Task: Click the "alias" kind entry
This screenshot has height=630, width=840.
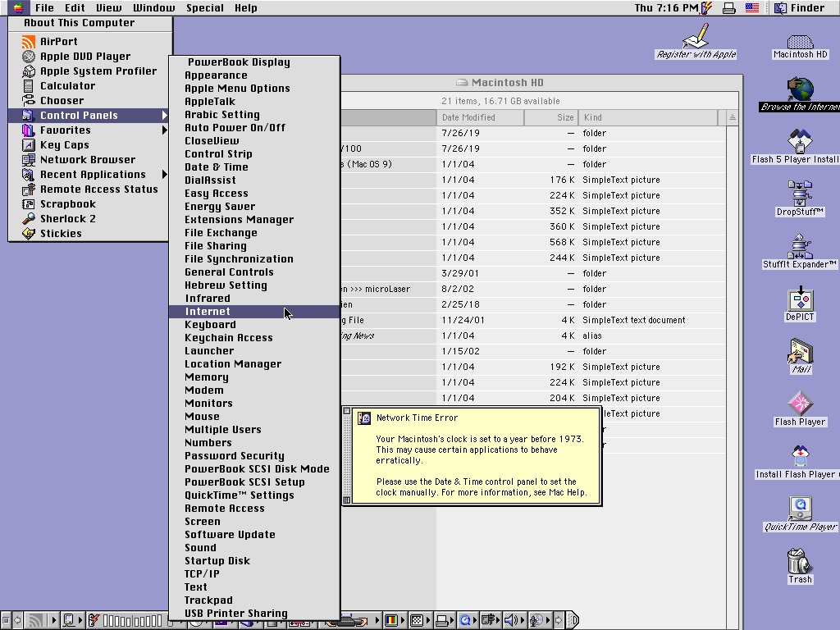Action: 592,336
